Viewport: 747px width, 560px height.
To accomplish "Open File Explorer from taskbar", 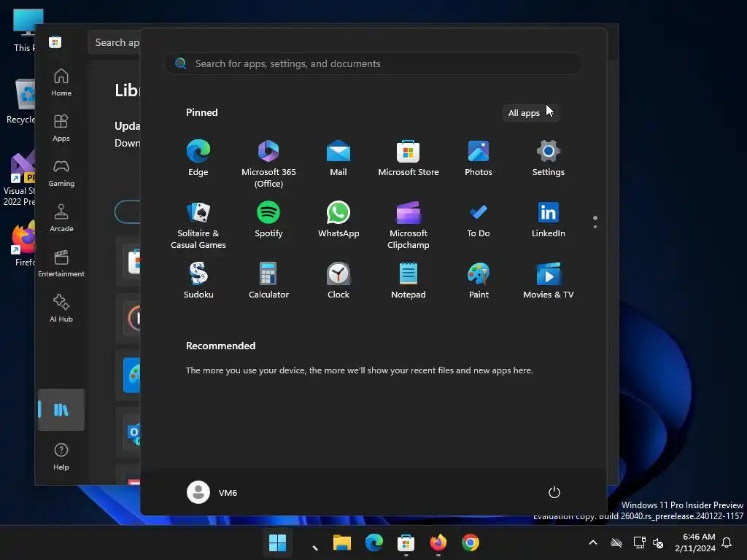I will click(x=341, y=542).
